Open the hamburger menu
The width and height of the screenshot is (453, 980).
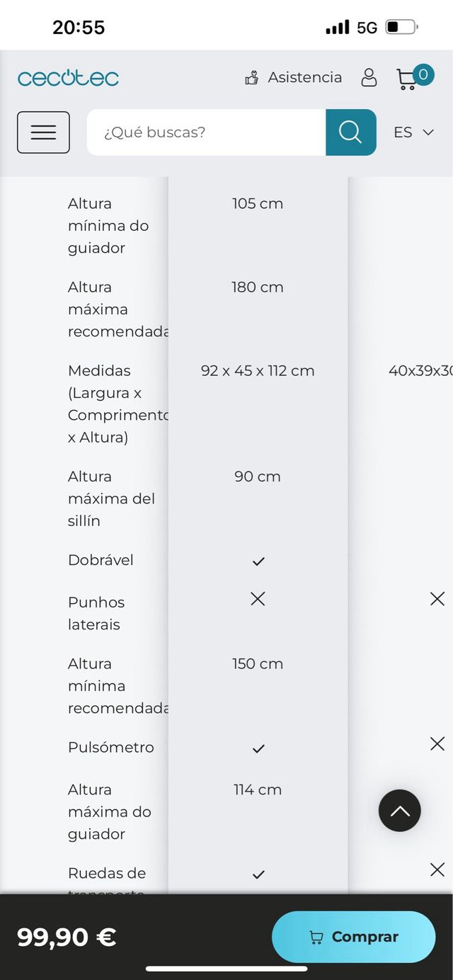click(43, 132)
